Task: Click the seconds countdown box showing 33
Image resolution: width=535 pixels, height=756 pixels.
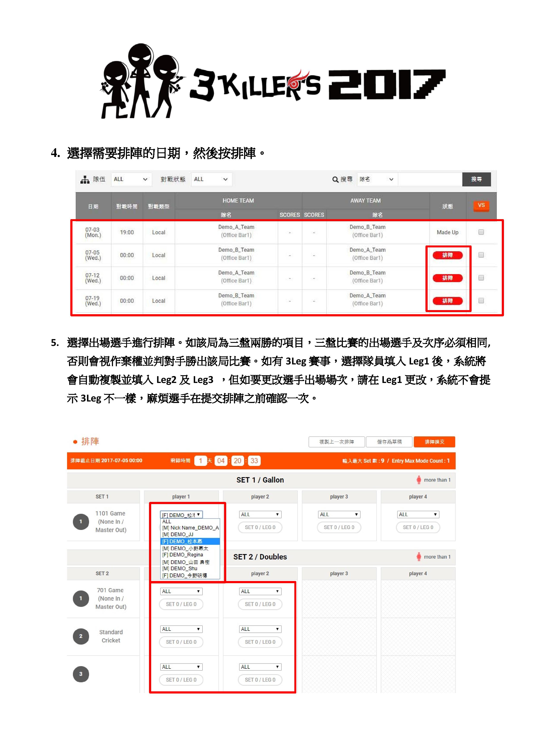Action: 254,461
